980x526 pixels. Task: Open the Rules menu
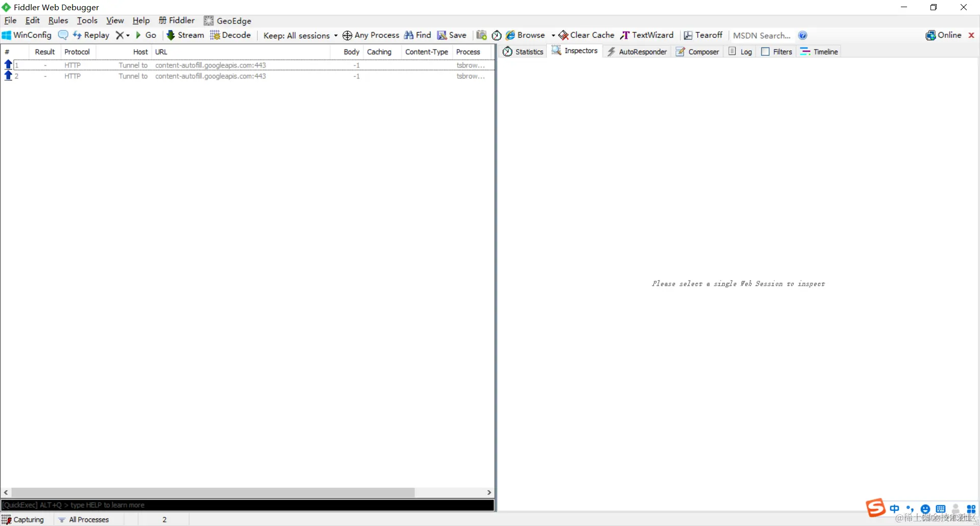58,20
